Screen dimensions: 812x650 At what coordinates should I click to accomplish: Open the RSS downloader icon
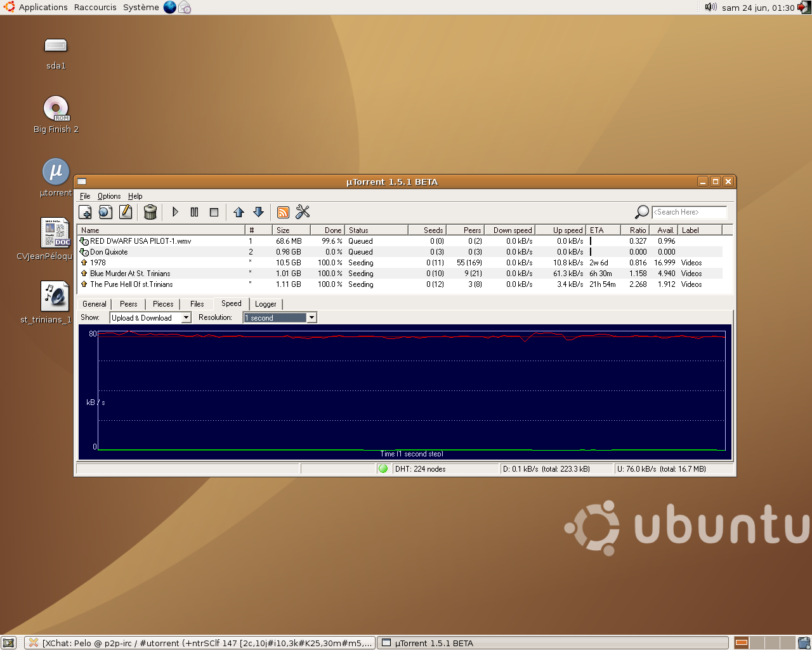click(x=284, y=212)
